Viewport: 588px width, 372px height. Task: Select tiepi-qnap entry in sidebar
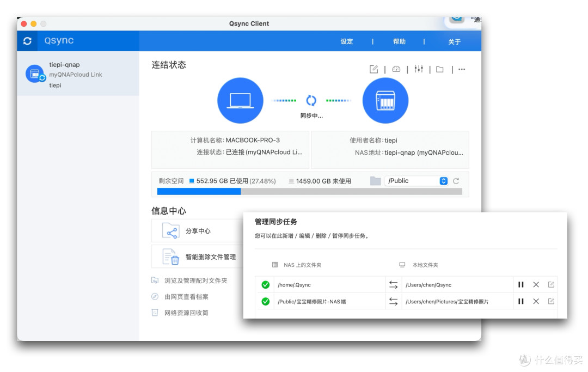click(78, 74)
